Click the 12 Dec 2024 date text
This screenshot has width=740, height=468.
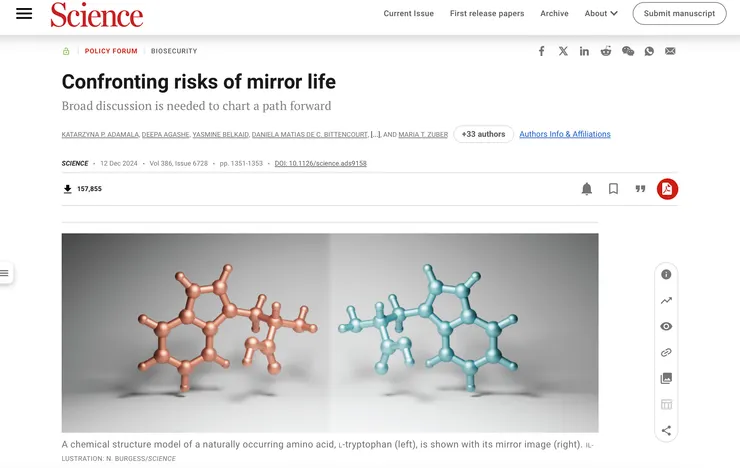pyautogui.click(x=119, y=163)
